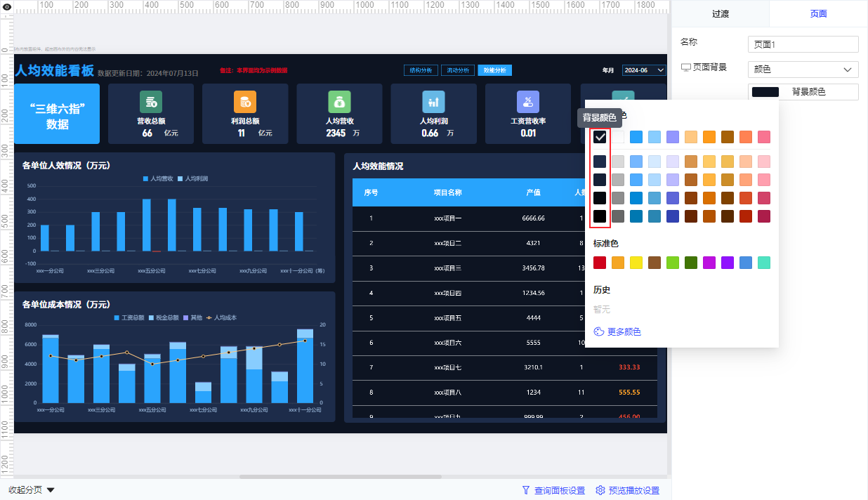Image resolution: width=868 pixels, height=500 pixels.
Task: Click the 营收总额 green card icon
Action: pos(151,101)
